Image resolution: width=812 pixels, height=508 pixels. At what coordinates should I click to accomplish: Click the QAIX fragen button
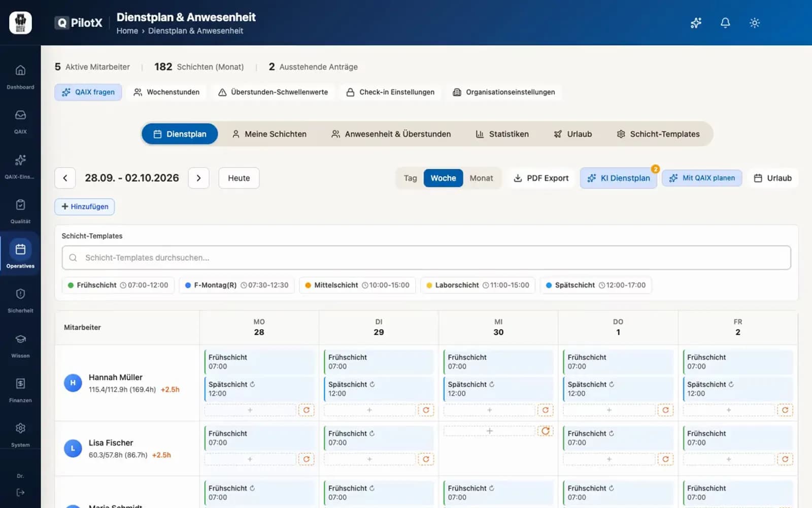click(x=88, y=92)
